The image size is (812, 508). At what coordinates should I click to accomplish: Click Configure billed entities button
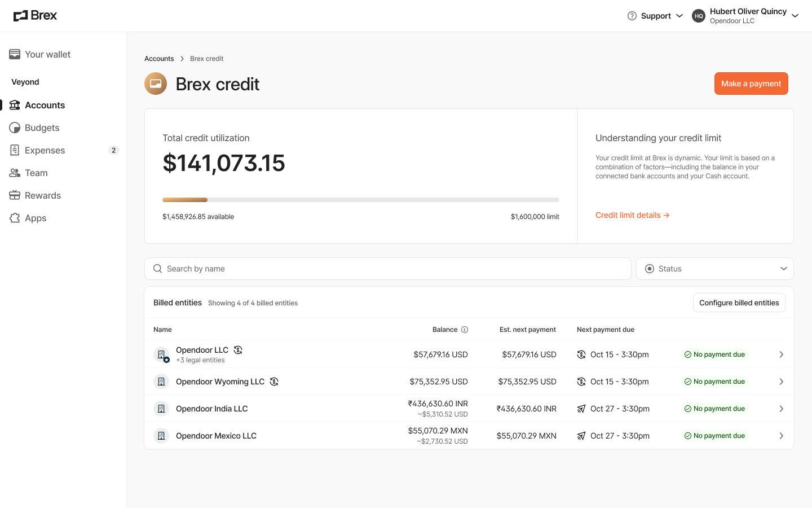(739, 303)
